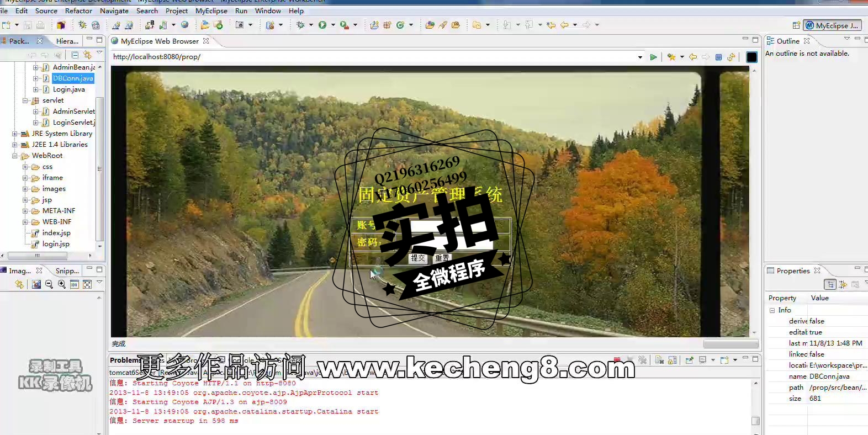Expand the JRE System Library node
This screenshot has width=868, height=435.
tap(15, 134)
